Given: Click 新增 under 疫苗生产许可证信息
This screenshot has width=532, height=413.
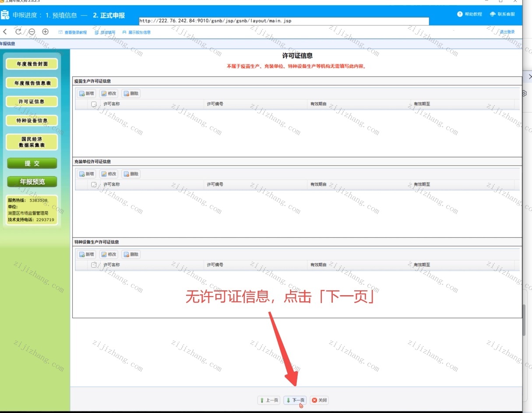Looking at the screenshot, I should pos(87,93).
